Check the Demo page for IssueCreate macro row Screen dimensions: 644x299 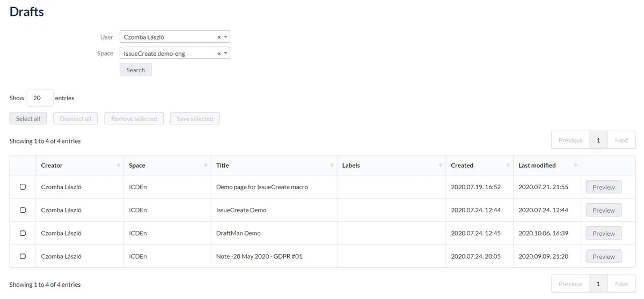tap(23, 187)
